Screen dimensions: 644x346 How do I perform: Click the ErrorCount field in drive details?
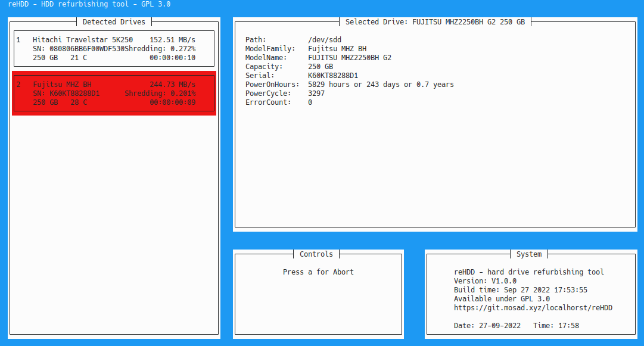pos(268,102)
